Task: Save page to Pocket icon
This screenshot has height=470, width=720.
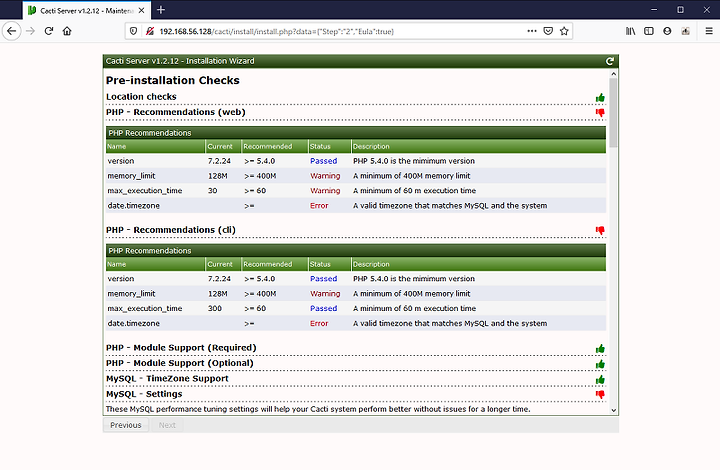Action: pyautogui.click(x=548, y=31)
